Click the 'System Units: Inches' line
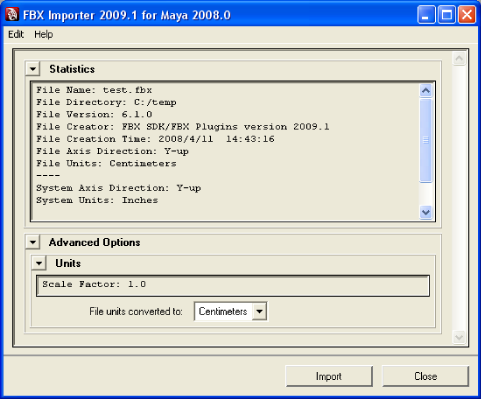This screenshot has height=399, width=481. [97, 200]
